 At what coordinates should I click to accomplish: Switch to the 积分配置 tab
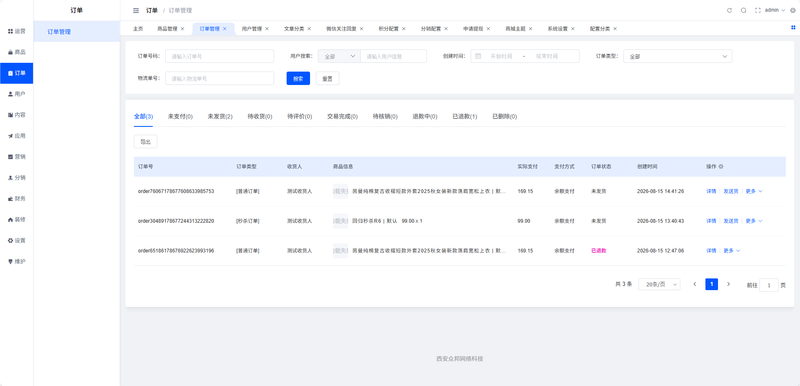388,29
